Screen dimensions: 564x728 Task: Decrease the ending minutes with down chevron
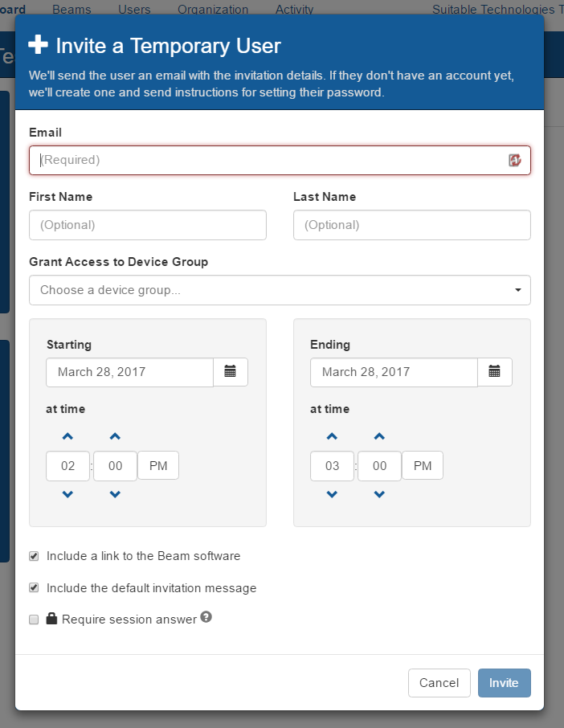click(x=379, y=494)
